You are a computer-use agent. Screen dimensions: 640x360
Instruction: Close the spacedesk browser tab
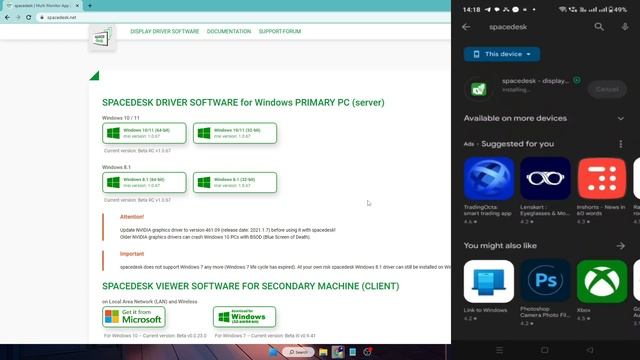77,6
